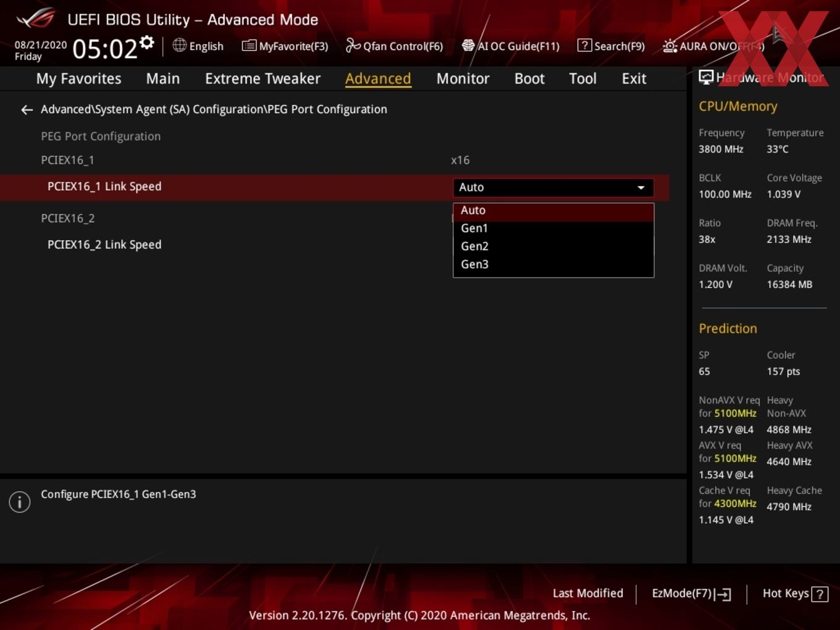The image size is (840, 630).
Task: Click Last Modified at bottom
Action: pos(587,594)
